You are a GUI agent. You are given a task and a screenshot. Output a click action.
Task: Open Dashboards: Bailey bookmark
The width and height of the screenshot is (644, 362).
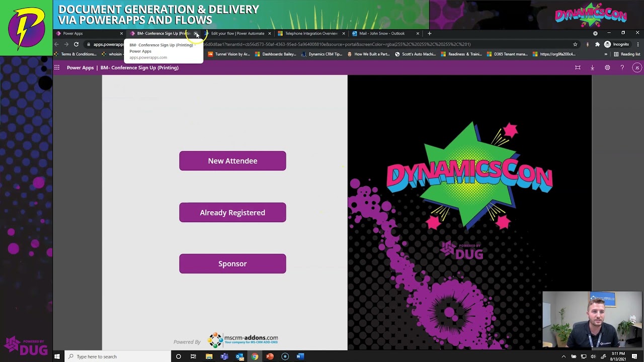(x=276, y=54)
